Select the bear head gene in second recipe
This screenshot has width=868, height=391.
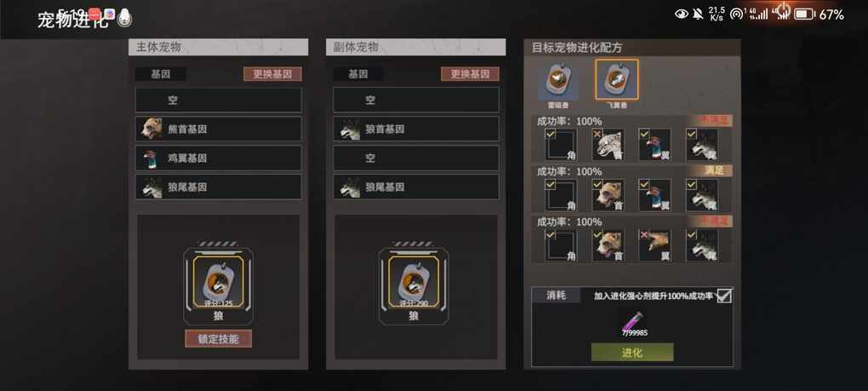[x=608, y=195]
